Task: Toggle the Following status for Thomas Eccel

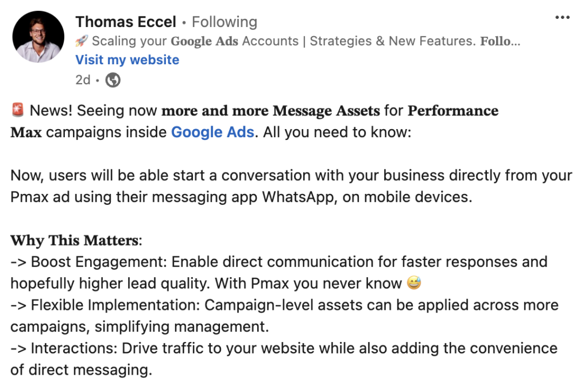Action: [225, 22]
